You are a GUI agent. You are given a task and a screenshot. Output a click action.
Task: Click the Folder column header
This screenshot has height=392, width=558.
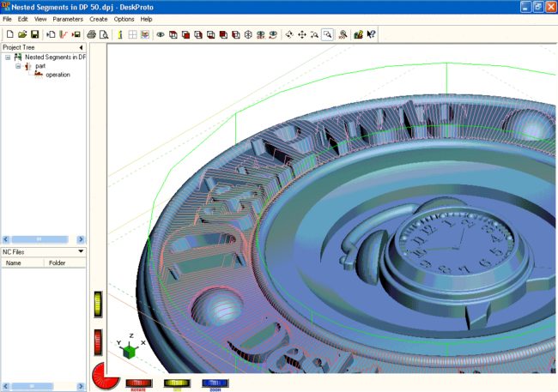pyautogui.click(x=57, y=263)
